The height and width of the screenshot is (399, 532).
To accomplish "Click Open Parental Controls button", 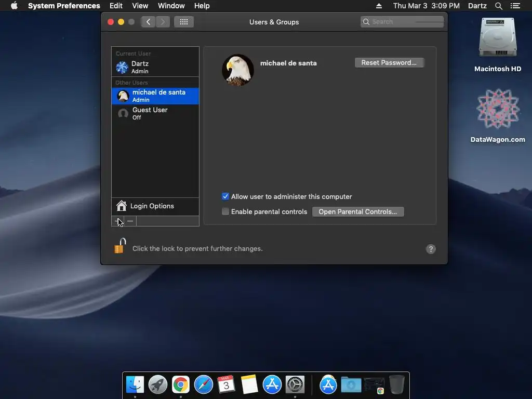I will tap(358, 212).
